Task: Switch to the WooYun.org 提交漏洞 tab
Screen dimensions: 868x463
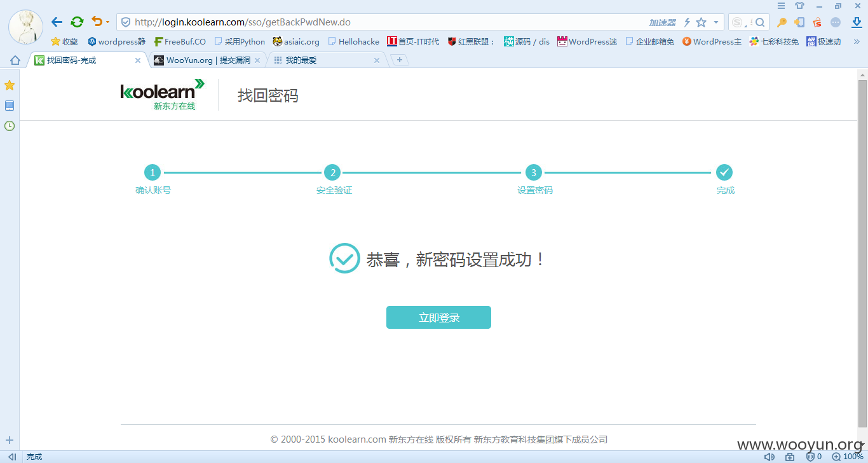Action: click(207, 60)
